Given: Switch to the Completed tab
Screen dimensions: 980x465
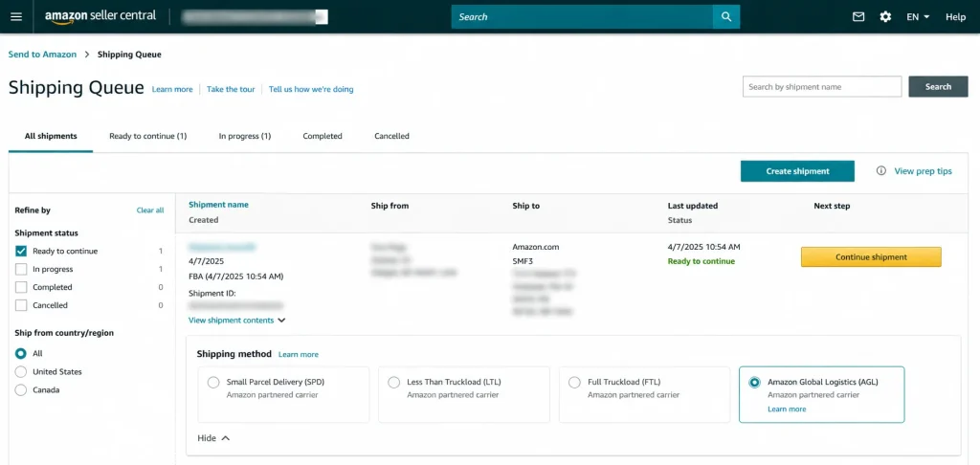Looking at the screenshot, I should [x=323, y=136].
